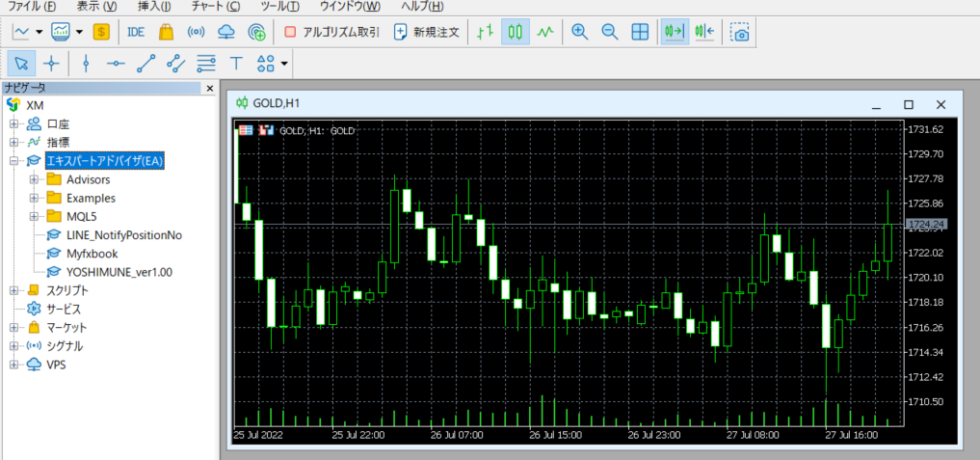Open the shapes objects dropdown arrow
Image resolution: width=980 pixels, height=460 pixels.
click(x=284, y=65)
